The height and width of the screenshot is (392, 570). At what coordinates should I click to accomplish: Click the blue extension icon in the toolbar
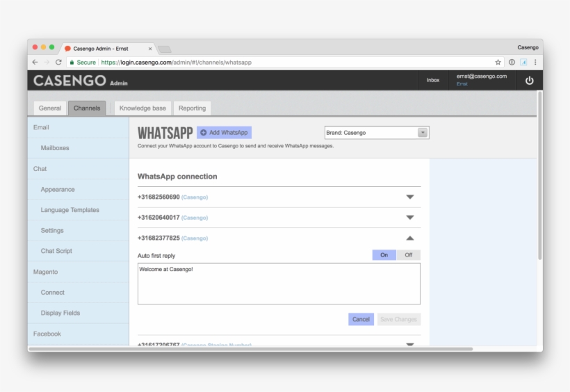tap(523, 62)
